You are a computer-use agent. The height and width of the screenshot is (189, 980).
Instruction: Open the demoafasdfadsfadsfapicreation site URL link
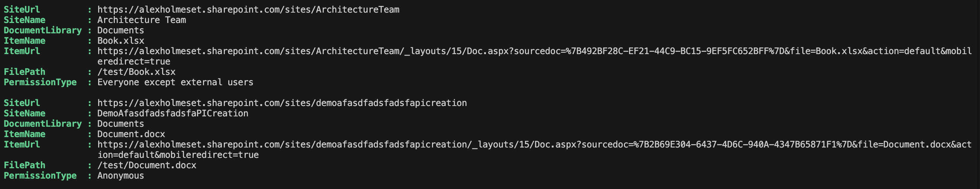pos(282,103)
